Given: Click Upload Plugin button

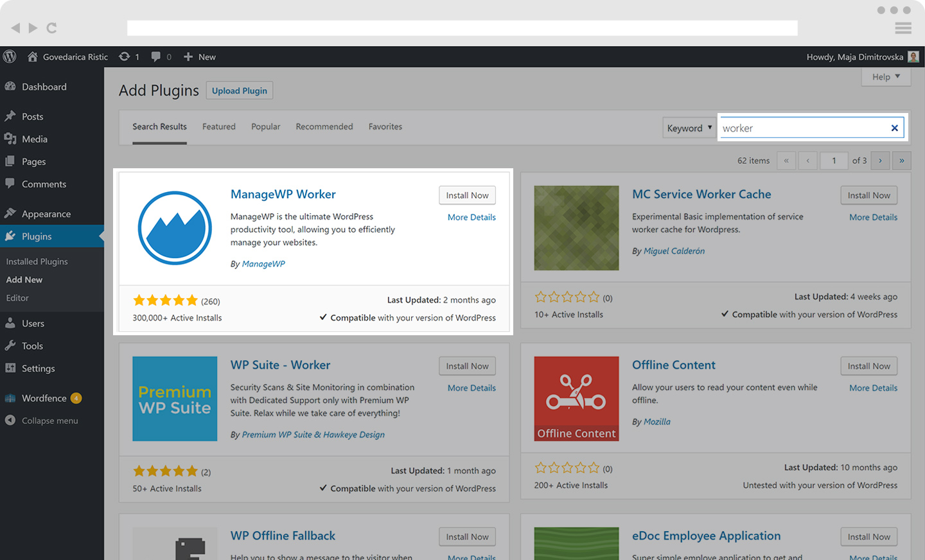Looking at the screenshot, I should pyautogui.click(x=240, y=91).
